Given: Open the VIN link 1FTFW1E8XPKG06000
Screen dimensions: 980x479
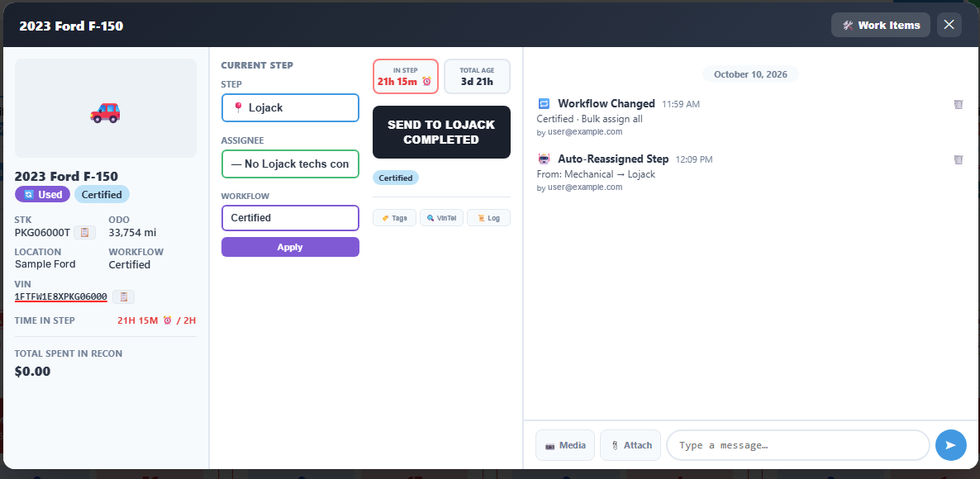Looking at the screenshot, I should tap(60, 296).
